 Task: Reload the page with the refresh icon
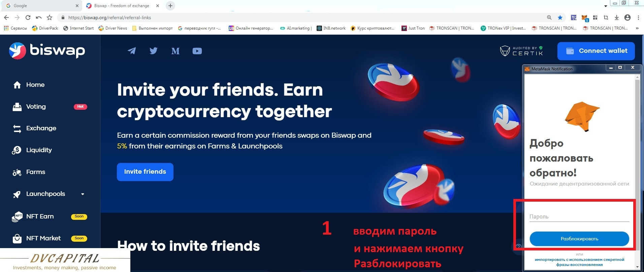pyautogui.click(x=28, y=18)
